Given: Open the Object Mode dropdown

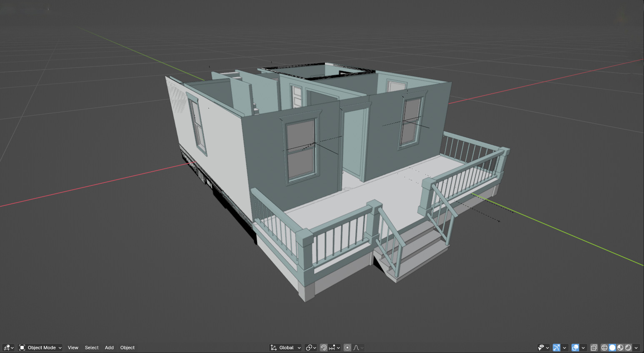Looking at the screenshot, I should click(x=40, y=348).
